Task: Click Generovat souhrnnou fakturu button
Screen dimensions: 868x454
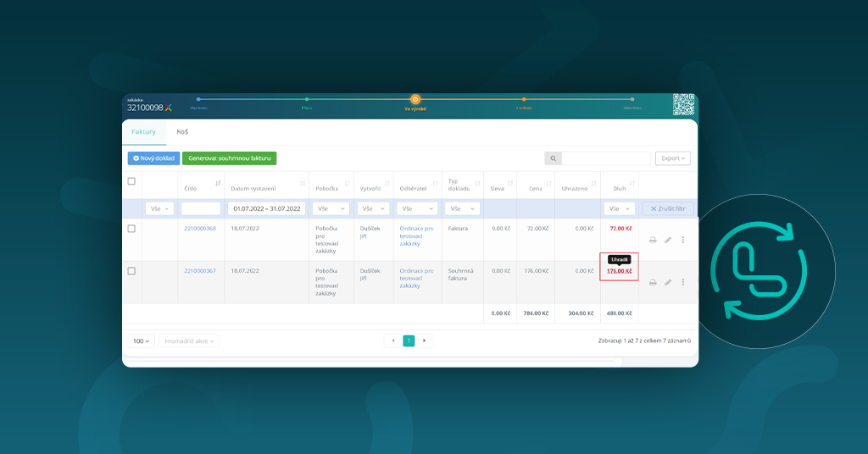Action: click(x=229, y=158)
